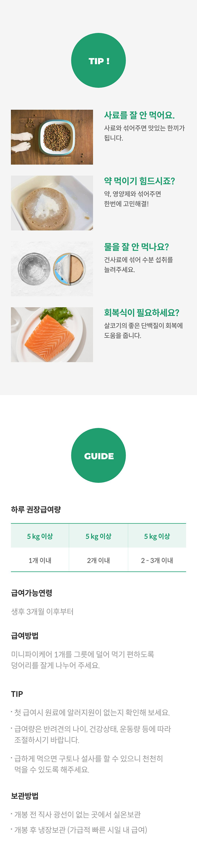Screen dimensions: 197x868
Task: Click the 하루 권장급여량 section title
Action: coord(36,510)
